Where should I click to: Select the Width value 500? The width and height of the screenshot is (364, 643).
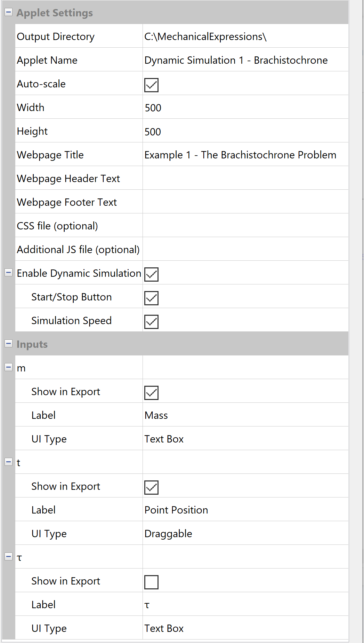153,108
